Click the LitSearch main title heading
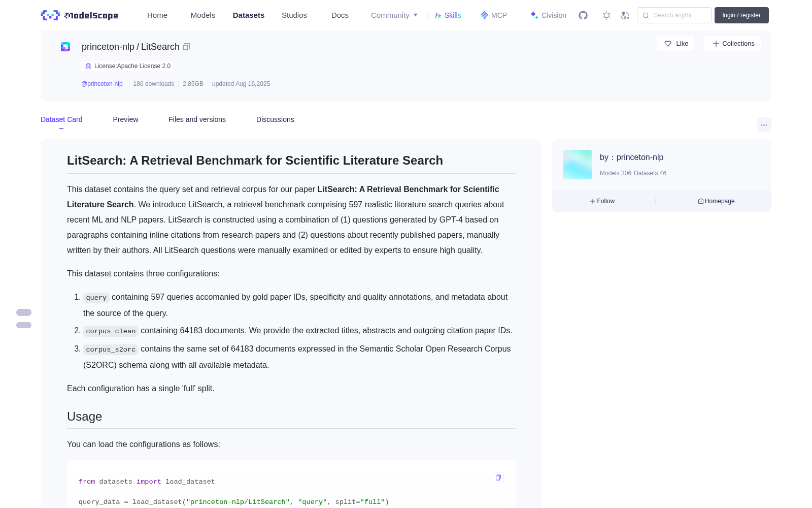This screenshot has height=508, width=812. coord(255,161)
